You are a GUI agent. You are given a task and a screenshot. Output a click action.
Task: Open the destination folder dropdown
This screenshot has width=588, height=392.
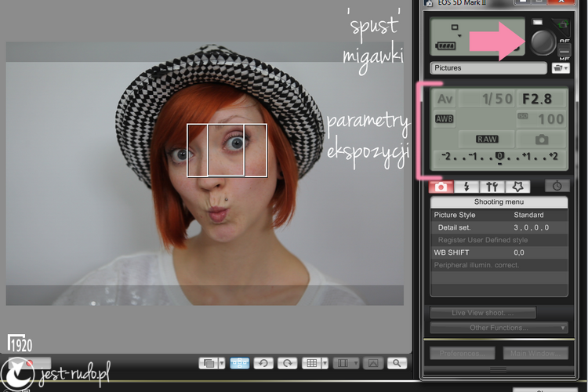click(x=561, y=68)
